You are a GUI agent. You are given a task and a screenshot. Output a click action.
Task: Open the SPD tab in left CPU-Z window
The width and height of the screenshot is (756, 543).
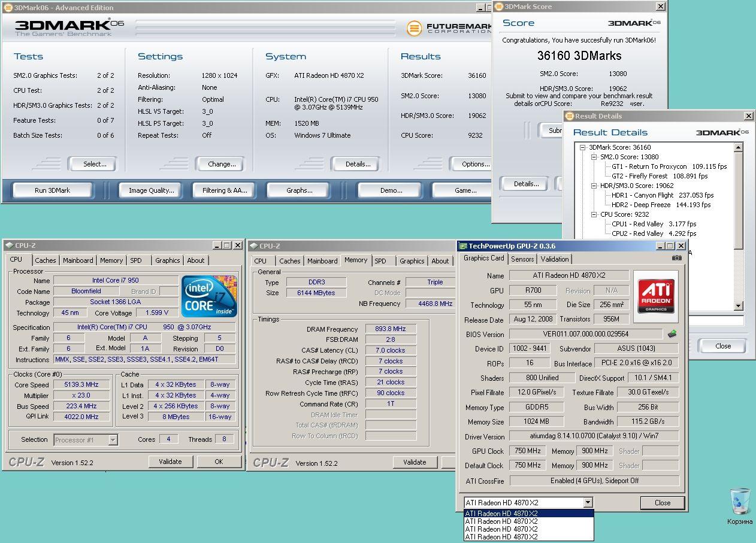(x=136, y=260)
